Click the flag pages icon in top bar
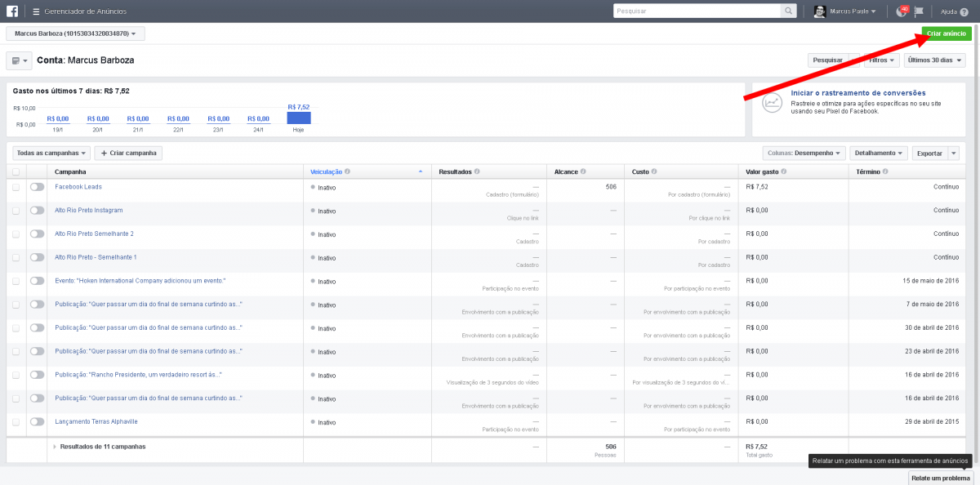 tap(919, 11)
